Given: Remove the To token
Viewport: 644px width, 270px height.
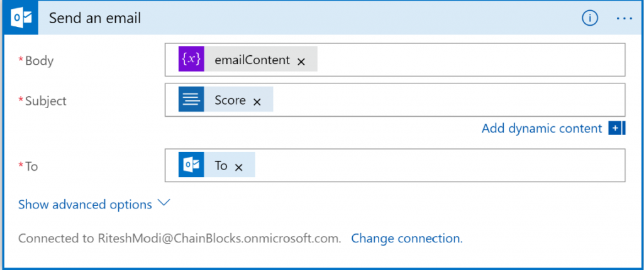Looking at the screenshot, I should pyautogui.click(x=238, y=167).
